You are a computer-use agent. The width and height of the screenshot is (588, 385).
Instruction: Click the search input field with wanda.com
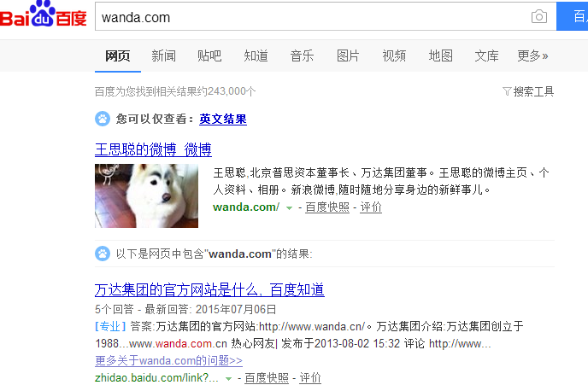(311, 16)
